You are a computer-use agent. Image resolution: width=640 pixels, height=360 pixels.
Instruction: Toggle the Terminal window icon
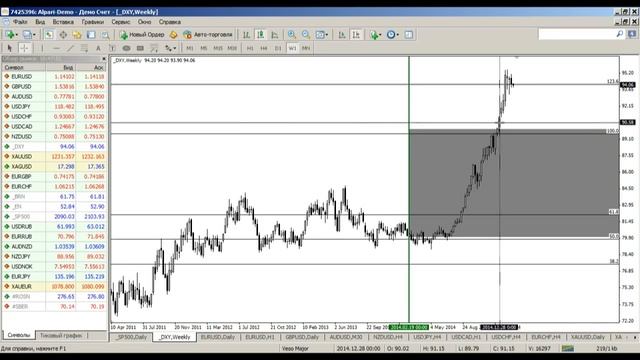(91, 35)
